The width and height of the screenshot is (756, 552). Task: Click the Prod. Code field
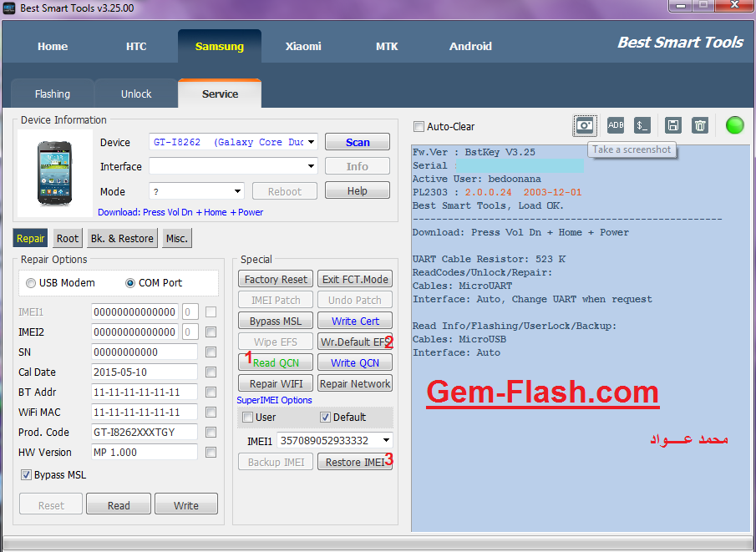[x=145, y=433]
